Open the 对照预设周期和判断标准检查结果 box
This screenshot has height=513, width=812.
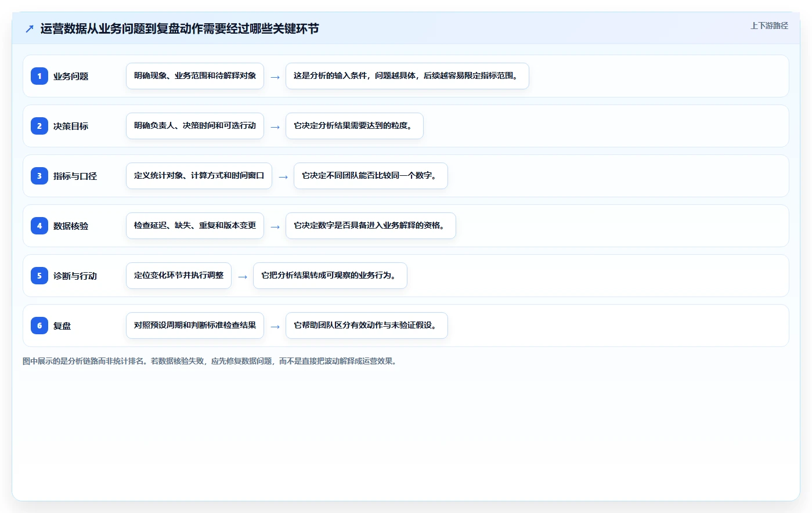pyautogui.click(x=195, y=326)
